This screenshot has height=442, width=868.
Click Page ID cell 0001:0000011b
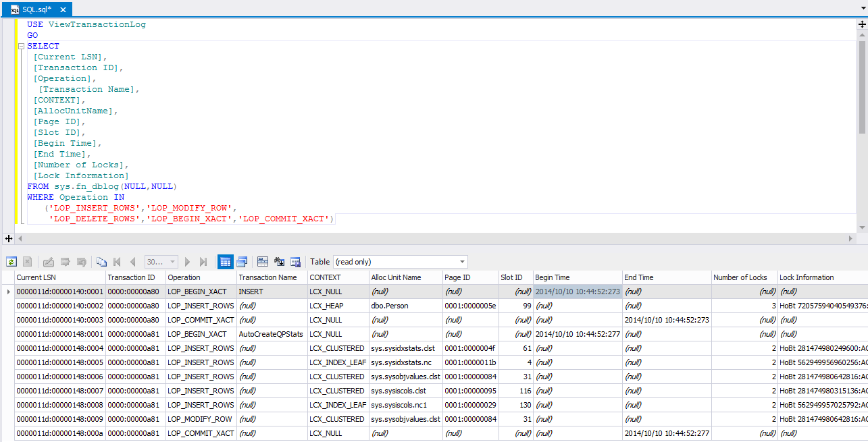(470, 362)
